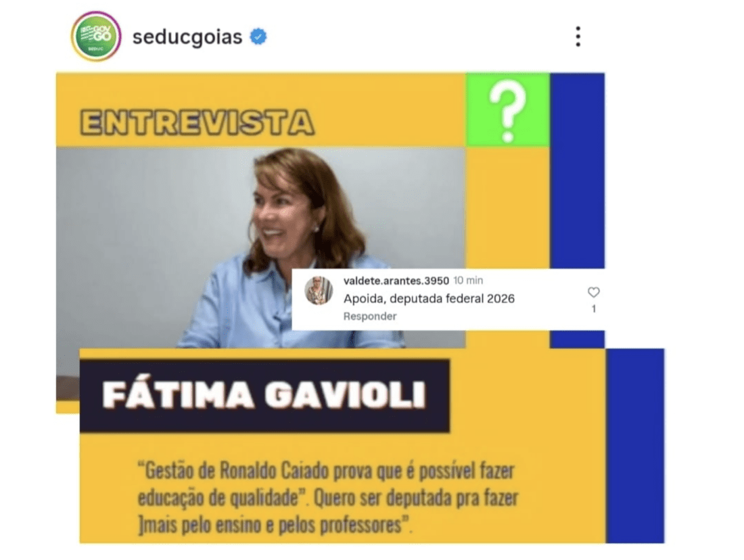
Task: Open the seducgoias profile avatar
Action: (96, 37)
